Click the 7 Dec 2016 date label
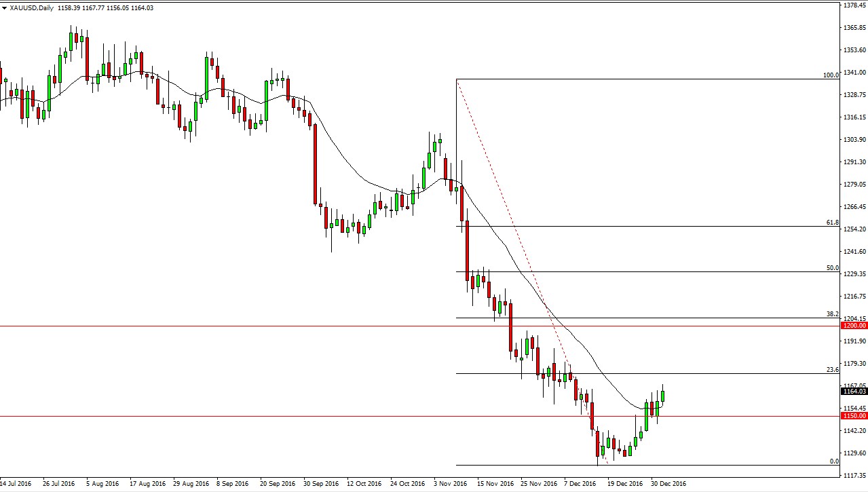This screenshot has height=492, width=868. click(x=580, y=484)
